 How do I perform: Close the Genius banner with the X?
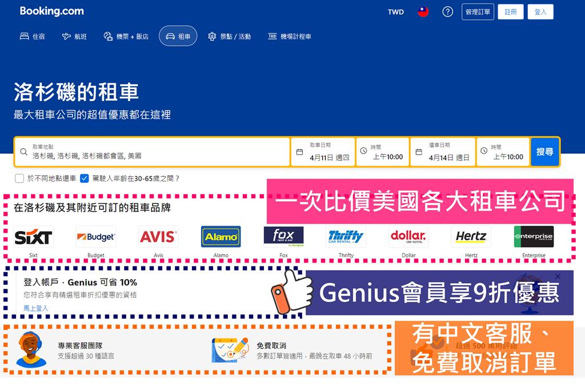558,276
